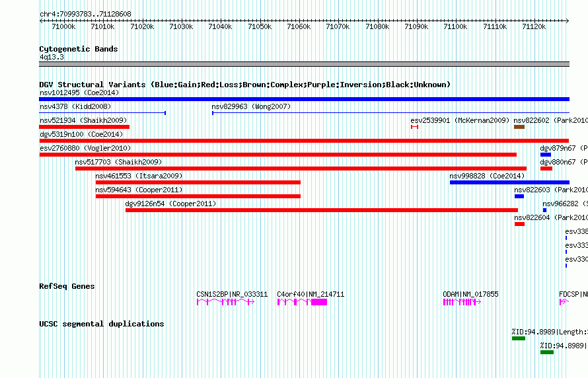The width and height of the screenshot is (588, 378).
Task: Click the chr4:70993783..71128608 coordinate label
Action: pos(85,15)
